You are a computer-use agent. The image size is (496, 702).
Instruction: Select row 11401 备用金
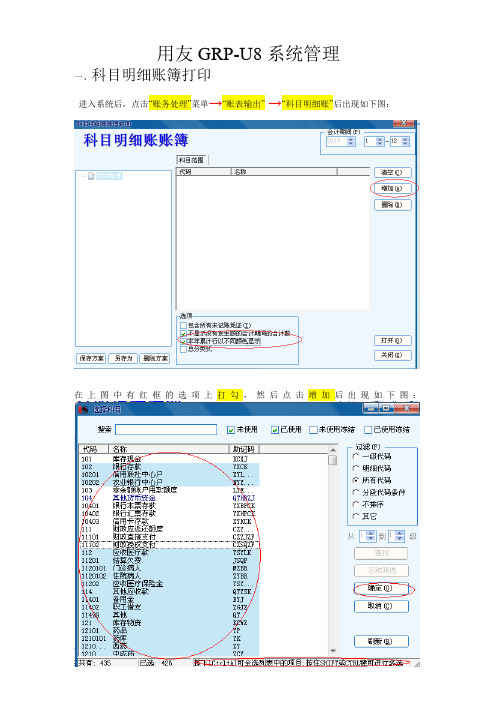(x=169, y=599)
